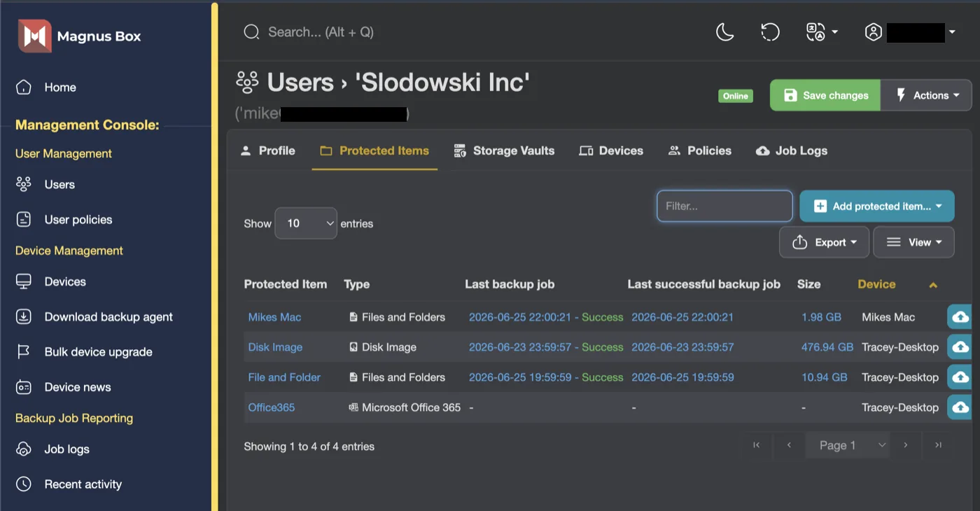Image resolution: width=980 pixels, height=511 pixels.
Task: Switch to the Job Logs tab
Action: pos(792,150)
